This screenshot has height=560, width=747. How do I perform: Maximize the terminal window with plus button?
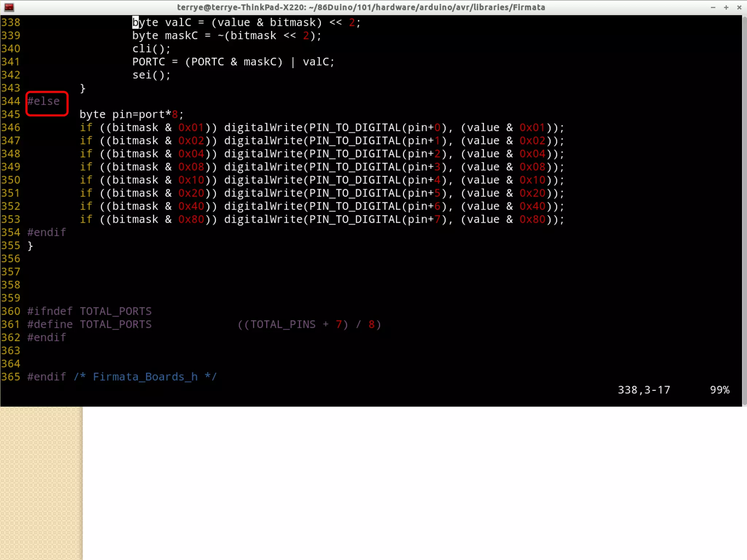(726, 7)
